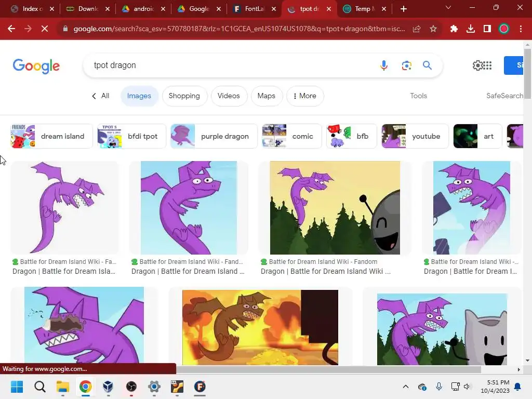The width and height of the screenshot is (532, 399).
Task: Open brown dragon in fire image
Action: pos(260,327)
